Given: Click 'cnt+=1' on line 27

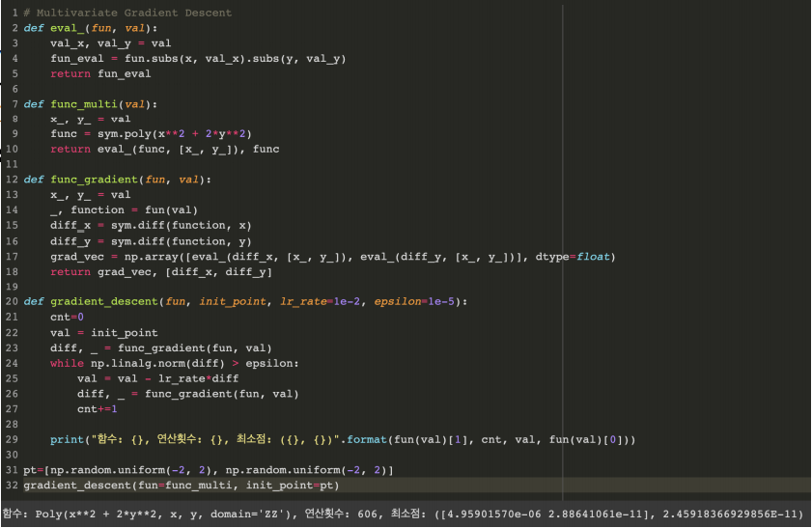Looking at the screenshot, I should [x=98, y=409].
